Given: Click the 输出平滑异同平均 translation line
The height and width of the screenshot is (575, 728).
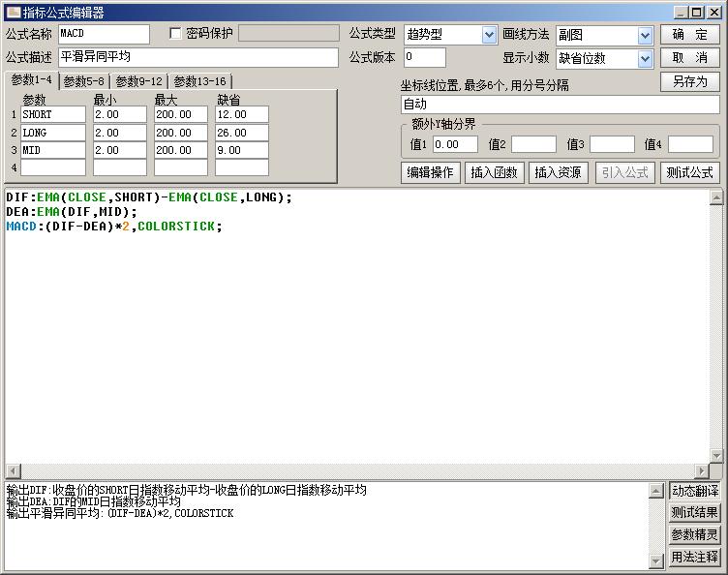Looking at the screenshot, I should tap(120, 513).
